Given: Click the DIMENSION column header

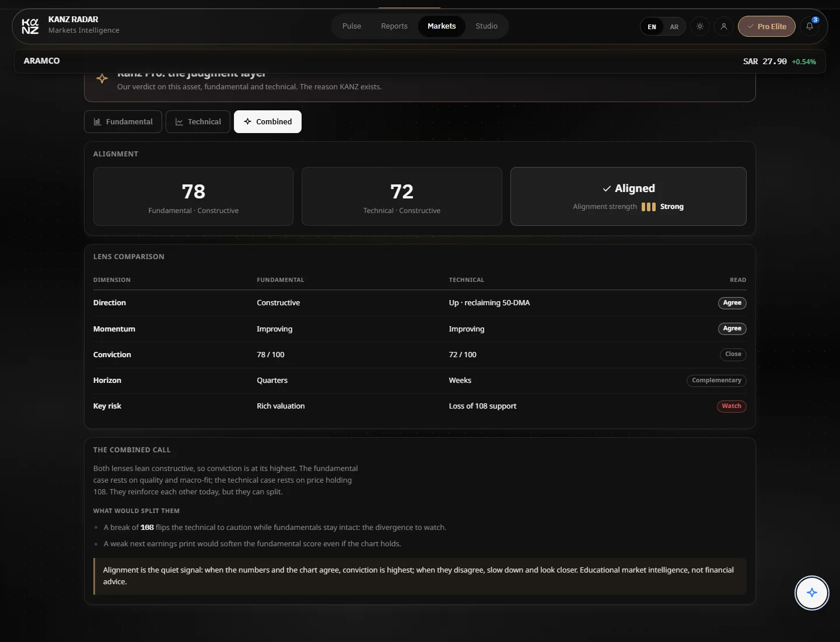Looking at the screenshot, I should (112, 280).
